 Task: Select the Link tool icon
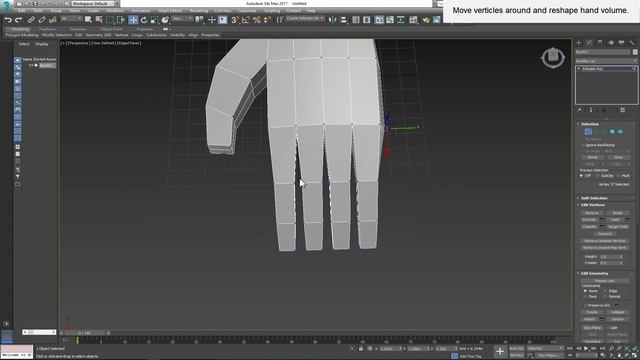pyautogui.click(x=31, y=20)
